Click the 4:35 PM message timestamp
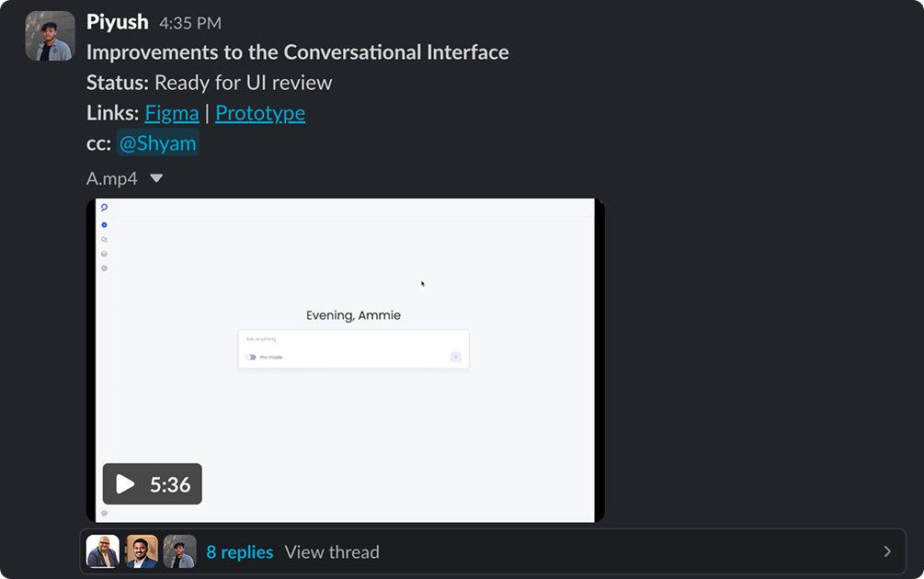924x579 pixels. [190, 23]
